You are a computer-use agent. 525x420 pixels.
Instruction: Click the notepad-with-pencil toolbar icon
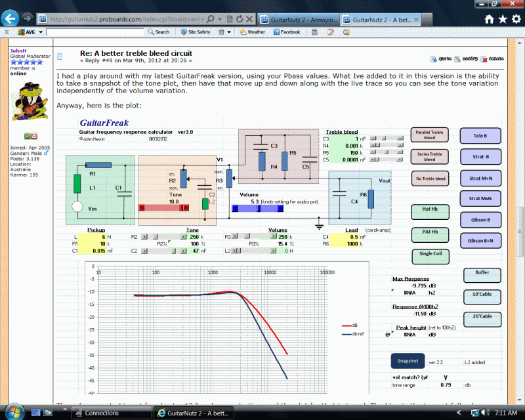331,32
